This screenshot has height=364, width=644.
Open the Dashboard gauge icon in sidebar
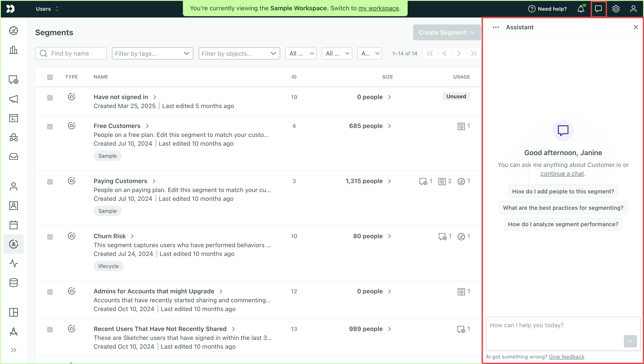point(14,31)
